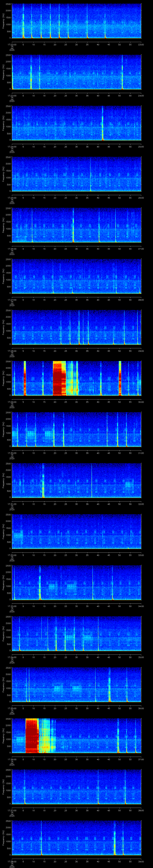Click the '17:25:00' timestamp text

coord(12,197)
